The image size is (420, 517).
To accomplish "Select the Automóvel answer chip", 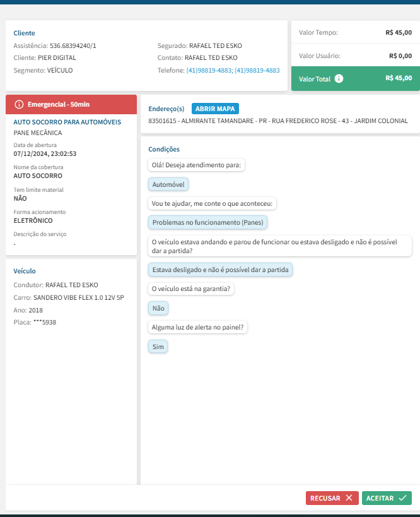I will click(168, 184).
